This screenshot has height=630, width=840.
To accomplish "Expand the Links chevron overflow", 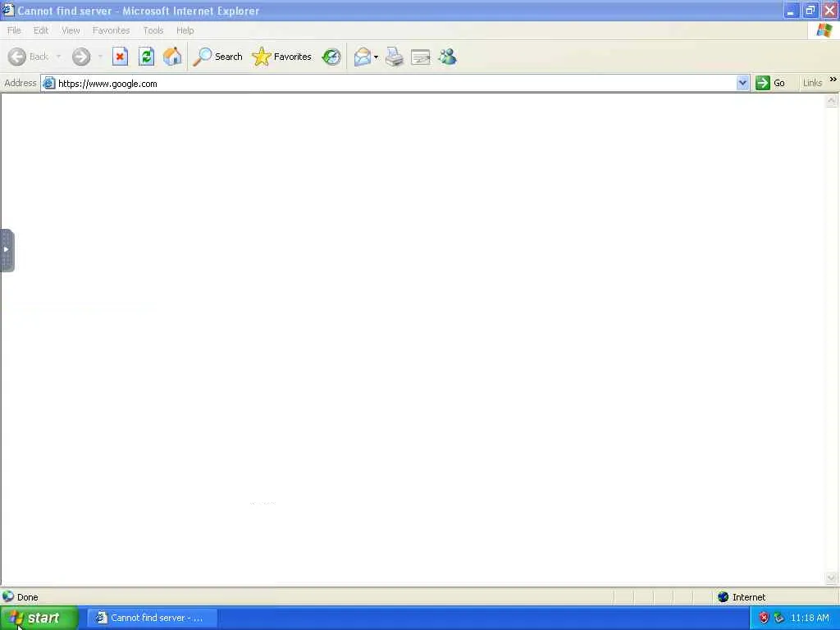I will pos(833,80).
